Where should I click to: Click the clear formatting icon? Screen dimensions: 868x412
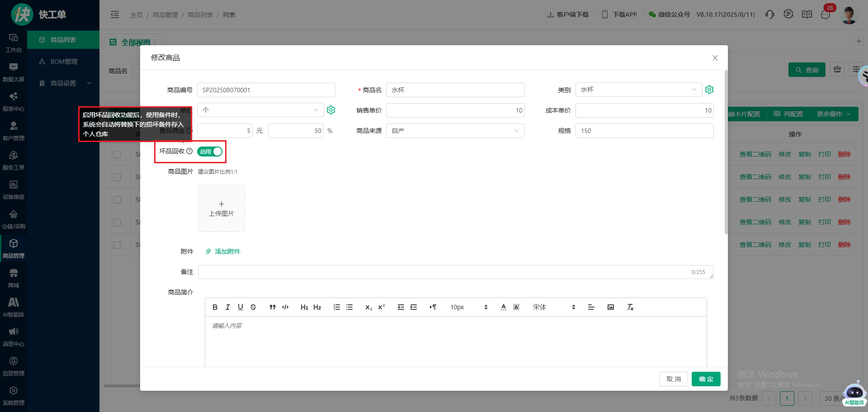tap(630, 307)
